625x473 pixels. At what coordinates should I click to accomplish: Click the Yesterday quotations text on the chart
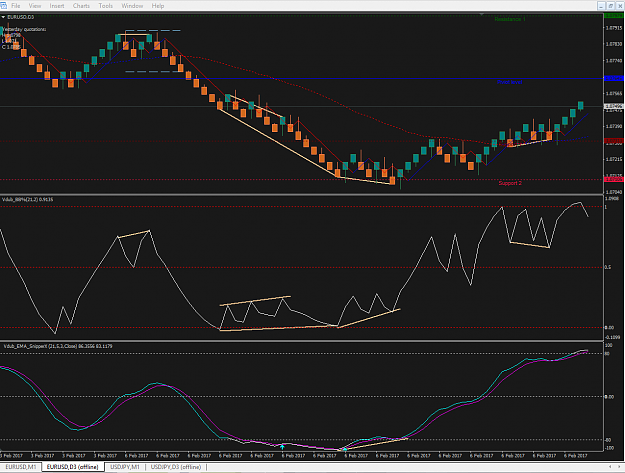[24, 29]
